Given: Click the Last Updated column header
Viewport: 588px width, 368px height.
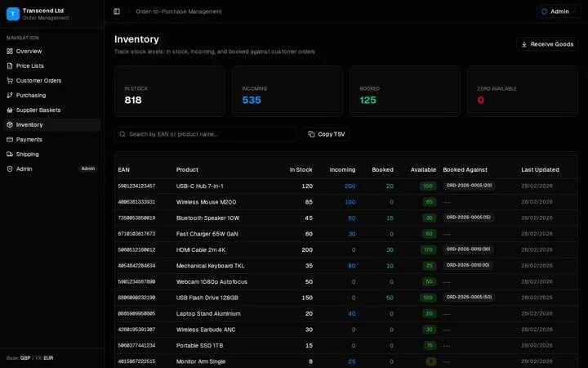Looking at the screenshot, I should (540, 170).
